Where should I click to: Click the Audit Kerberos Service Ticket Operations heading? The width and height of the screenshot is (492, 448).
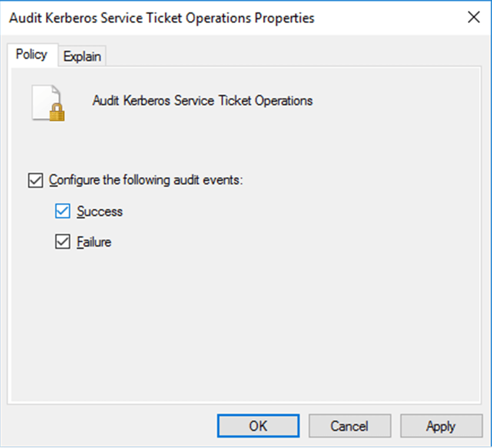[x=202, y=101]
